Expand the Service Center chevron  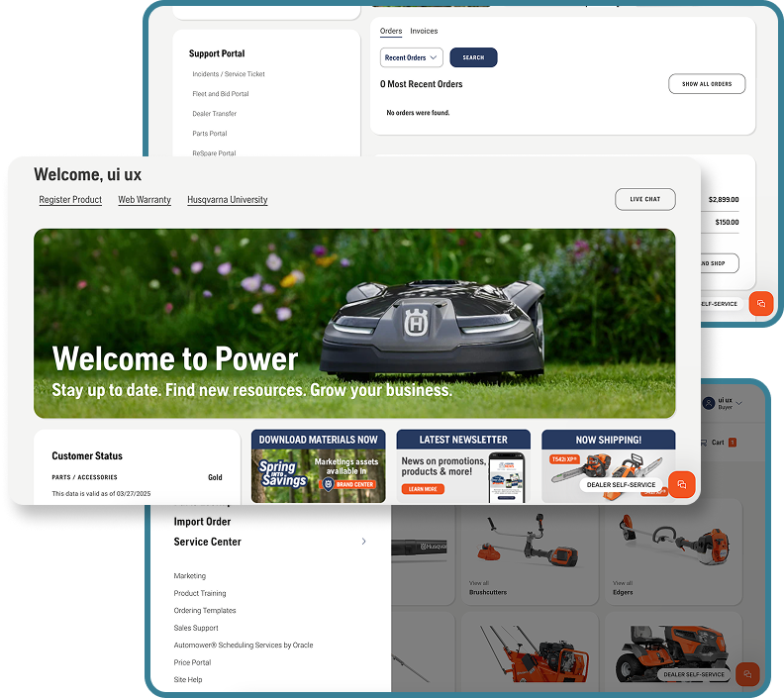(x=363, y=542)
